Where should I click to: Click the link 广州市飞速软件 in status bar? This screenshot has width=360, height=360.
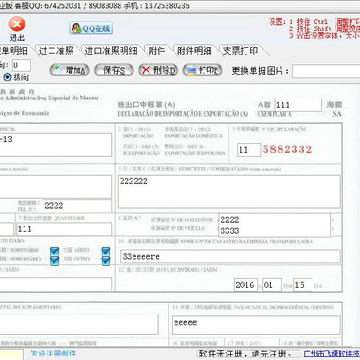pos(332,354)
